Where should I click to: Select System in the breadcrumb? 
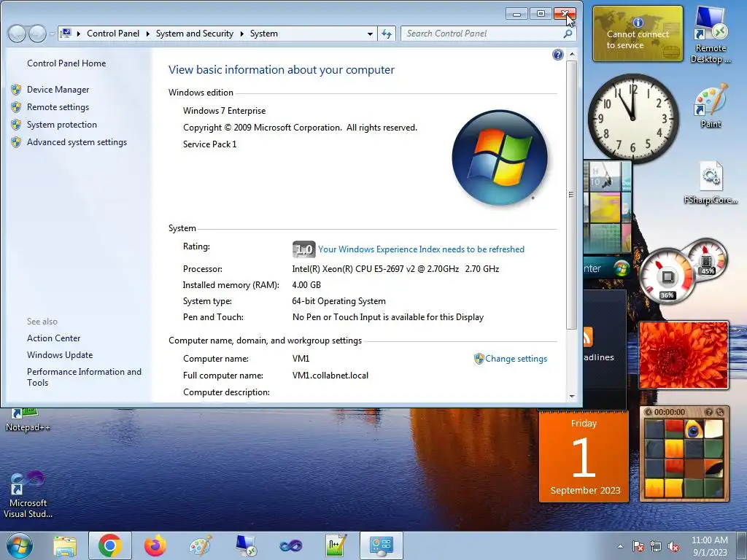point(263,34)
